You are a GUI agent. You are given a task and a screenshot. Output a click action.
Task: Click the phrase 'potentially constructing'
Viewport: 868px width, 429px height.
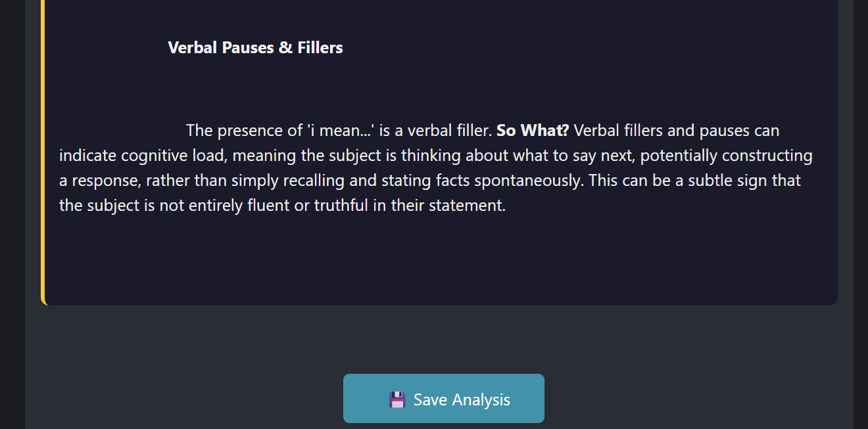[727, 156]
